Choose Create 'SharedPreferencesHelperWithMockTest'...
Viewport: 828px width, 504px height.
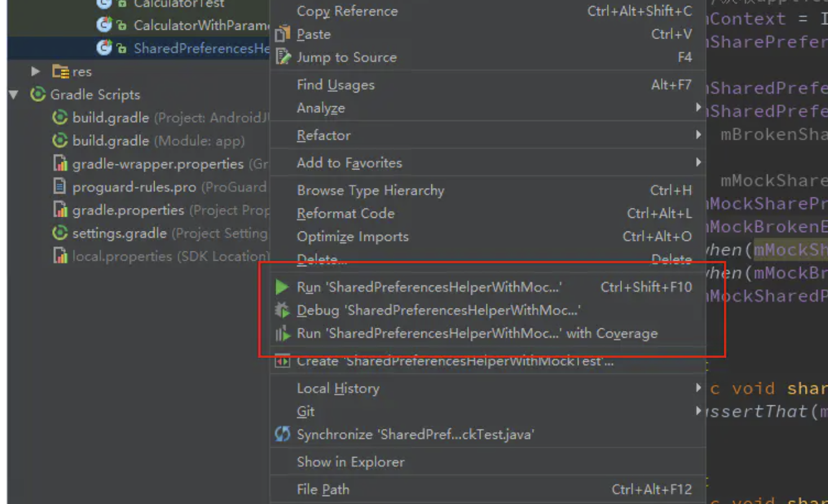tap(488, 361)
